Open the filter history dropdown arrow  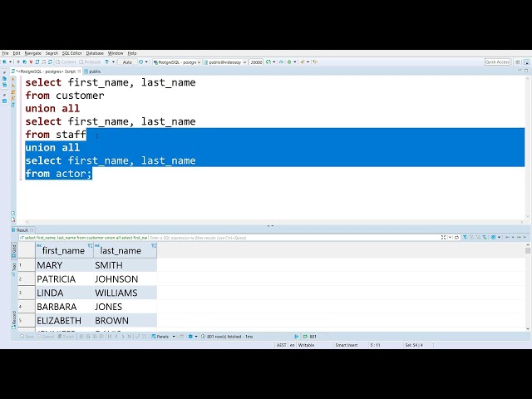(x=451, y=237)
